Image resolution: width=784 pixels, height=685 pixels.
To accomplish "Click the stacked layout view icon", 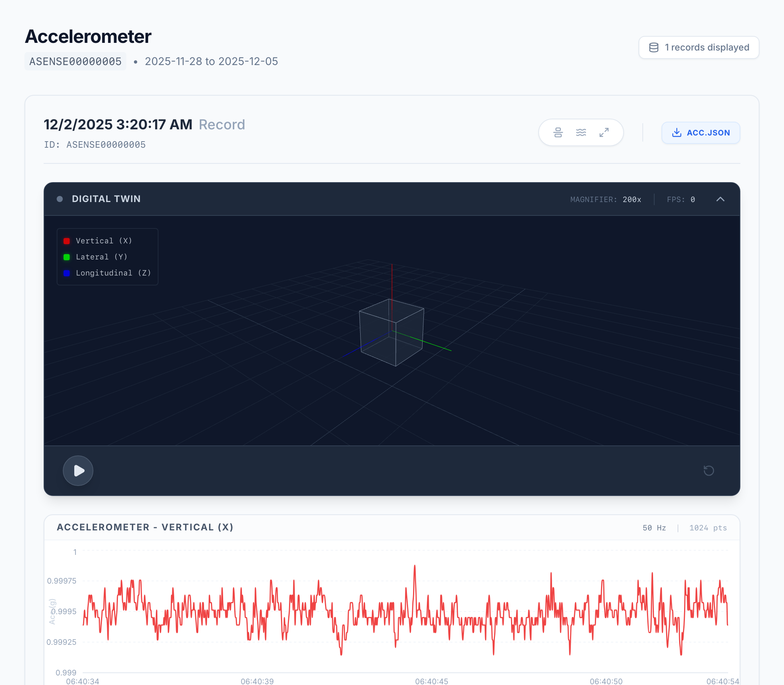I will 558,132.
